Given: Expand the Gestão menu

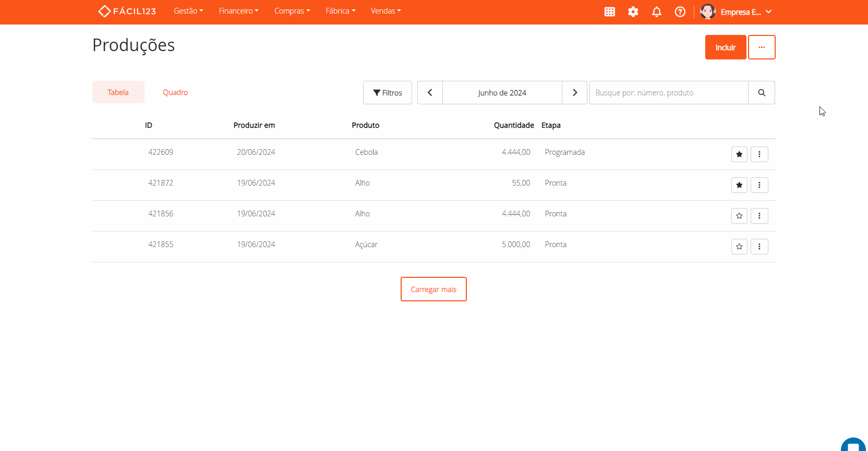Looking at the screenshot, I should point(188,11).
